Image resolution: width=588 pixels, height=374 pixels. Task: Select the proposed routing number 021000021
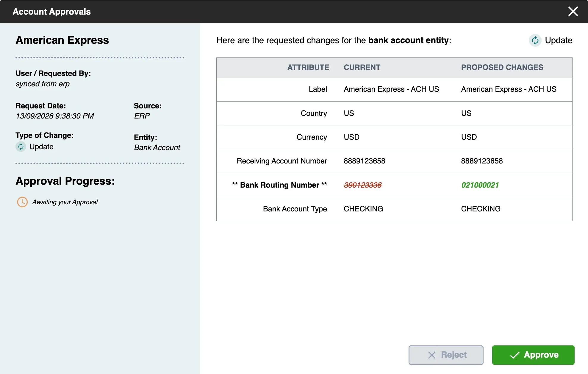pyautogui.click(x=480, y=185)
